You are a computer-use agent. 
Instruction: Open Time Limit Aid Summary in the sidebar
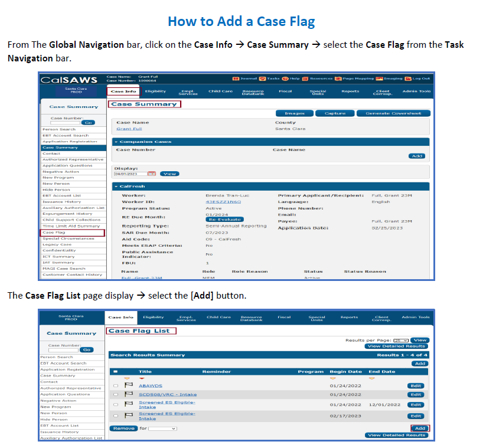(73, 226)
